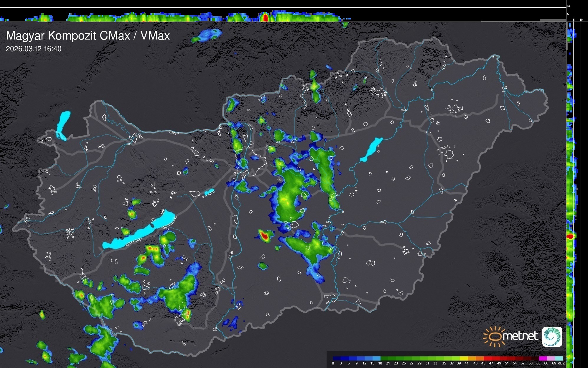Click the teal swirl app icon

click(552, 336)
